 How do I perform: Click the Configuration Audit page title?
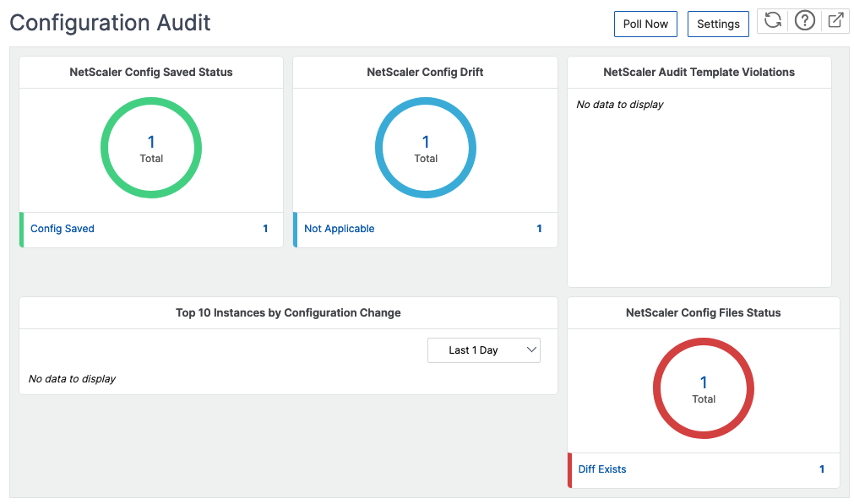coord(110,23)
